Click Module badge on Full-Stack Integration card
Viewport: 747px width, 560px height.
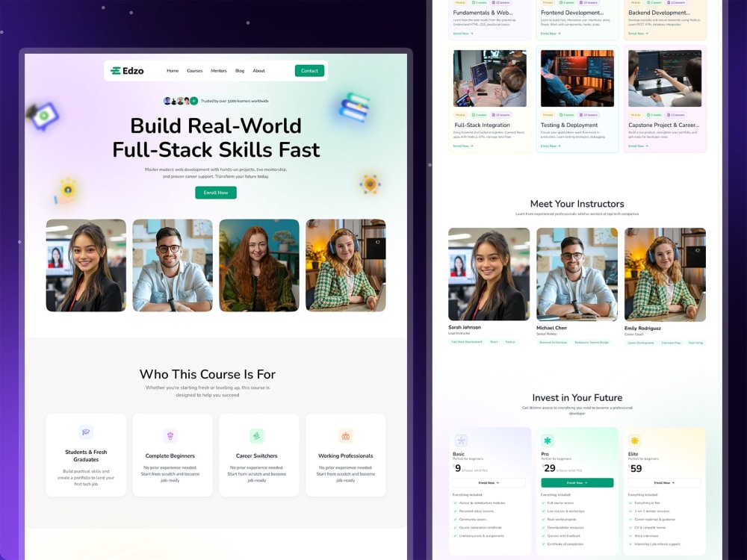(x=460, y=115)
